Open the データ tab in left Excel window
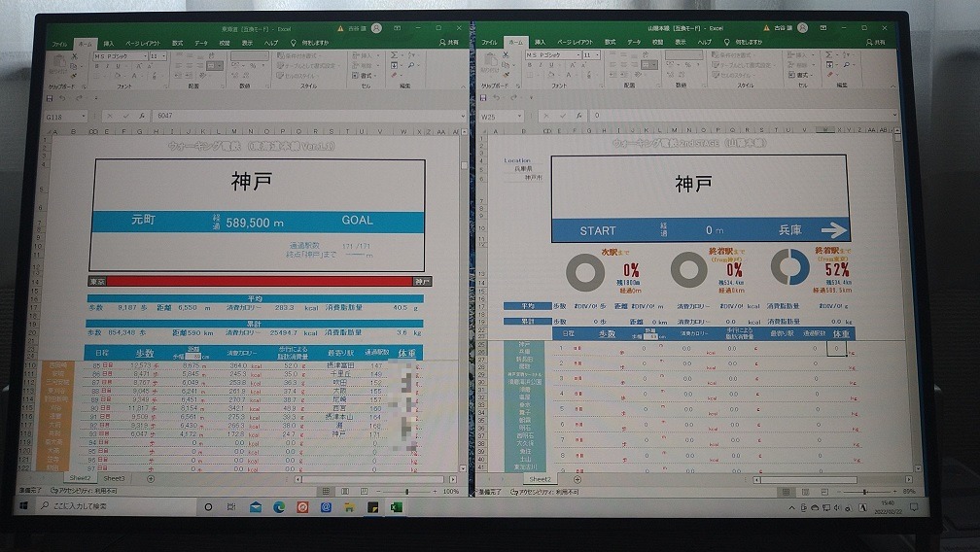This screenshot has height=552, width=980. click(x=200, y=43)
